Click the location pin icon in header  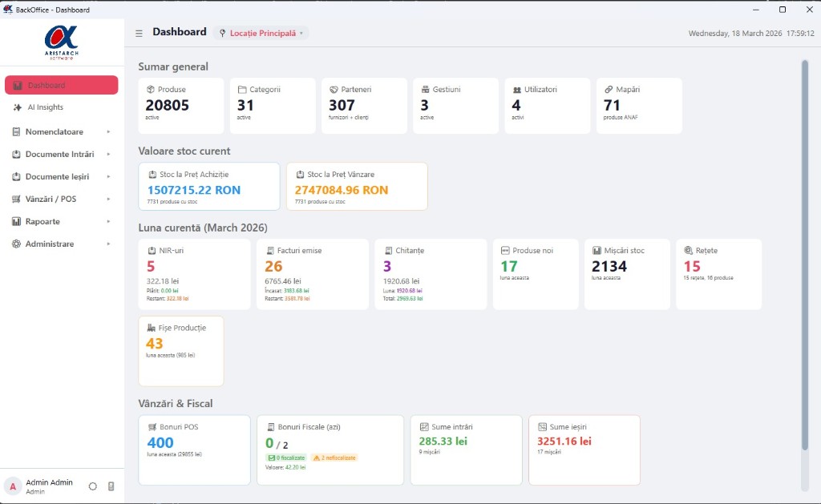[x=223, y=33]
